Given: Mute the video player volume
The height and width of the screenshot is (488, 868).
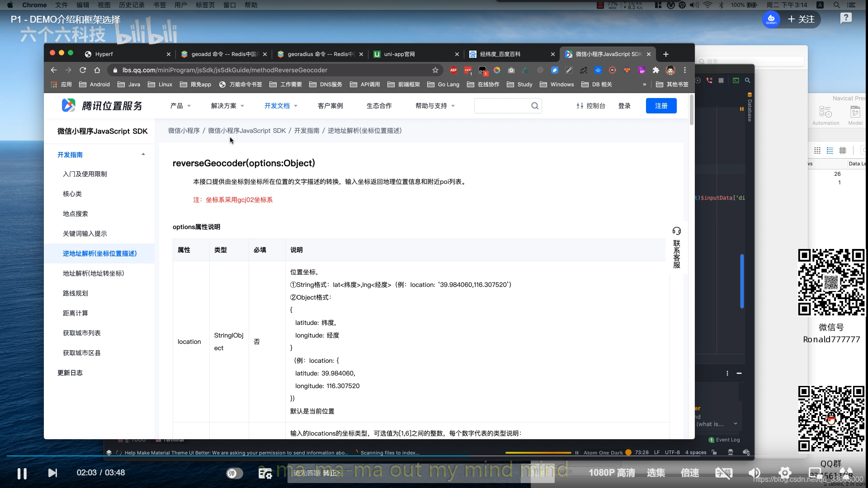Looking at the screenshot, I should pyautogui.click(x=754, y=473).
